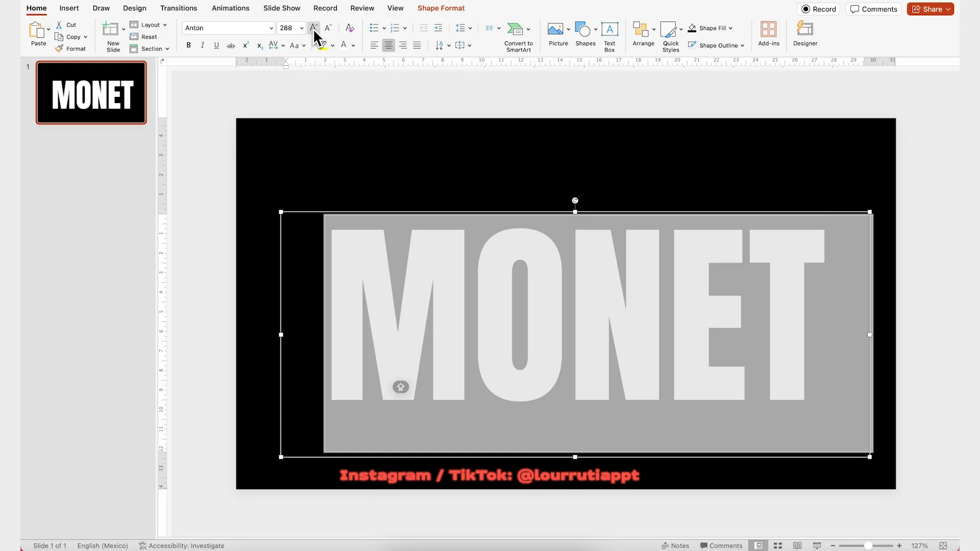
Task: Cut the selection with the scissors icon
Action: (59, 24)
